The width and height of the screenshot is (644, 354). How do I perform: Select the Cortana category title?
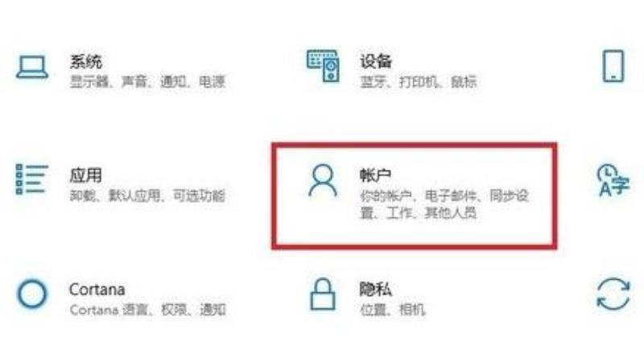click(97, 290)
